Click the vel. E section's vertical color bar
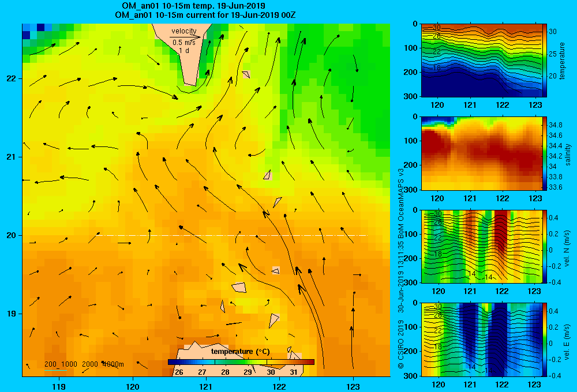The height and width of the screenshot is (392, 577). (545, 340)
